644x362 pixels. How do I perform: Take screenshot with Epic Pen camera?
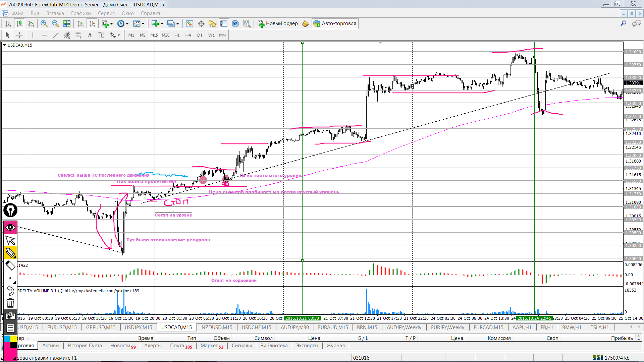click(x=10, y=316)
